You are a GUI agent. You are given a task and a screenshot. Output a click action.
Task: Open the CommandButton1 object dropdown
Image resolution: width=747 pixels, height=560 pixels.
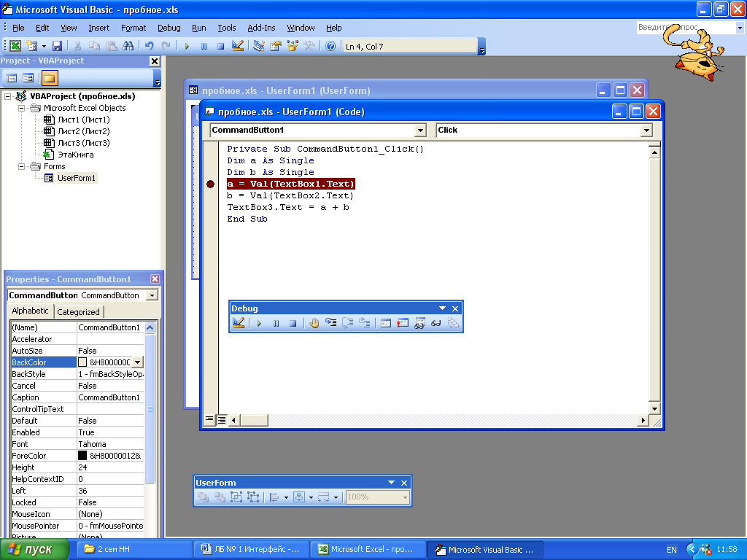coord(420,130)
